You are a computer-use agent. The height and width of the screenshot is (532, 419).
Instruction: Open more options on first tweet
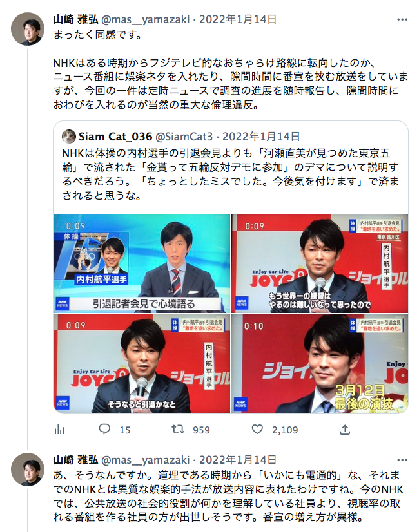[x=402, y=20]
